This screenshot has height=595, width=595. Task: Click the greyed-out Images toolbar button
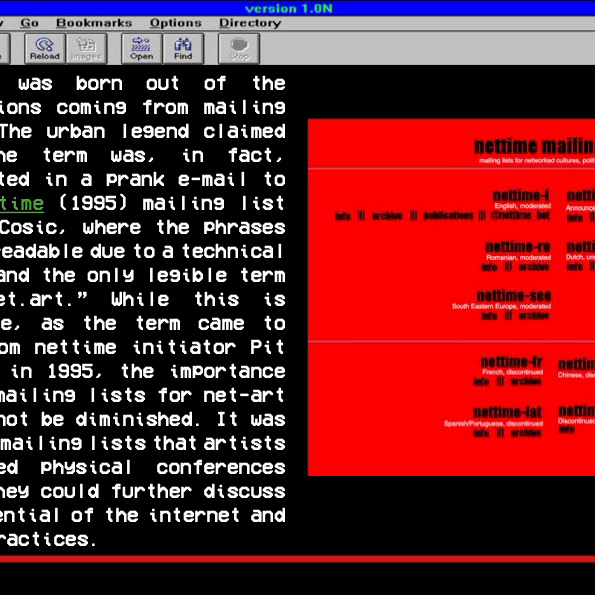(87, 48)
